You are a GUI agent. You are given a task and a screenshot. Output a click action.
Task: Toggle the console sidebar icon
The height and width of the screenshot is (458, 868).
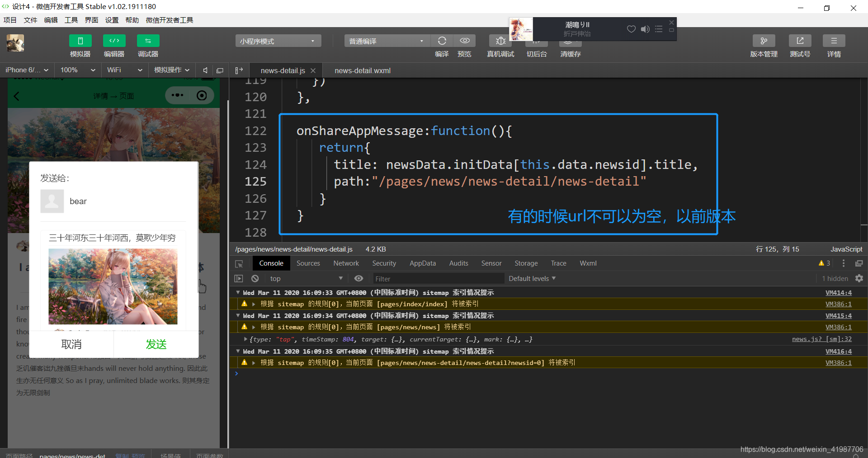click(239, 279)
